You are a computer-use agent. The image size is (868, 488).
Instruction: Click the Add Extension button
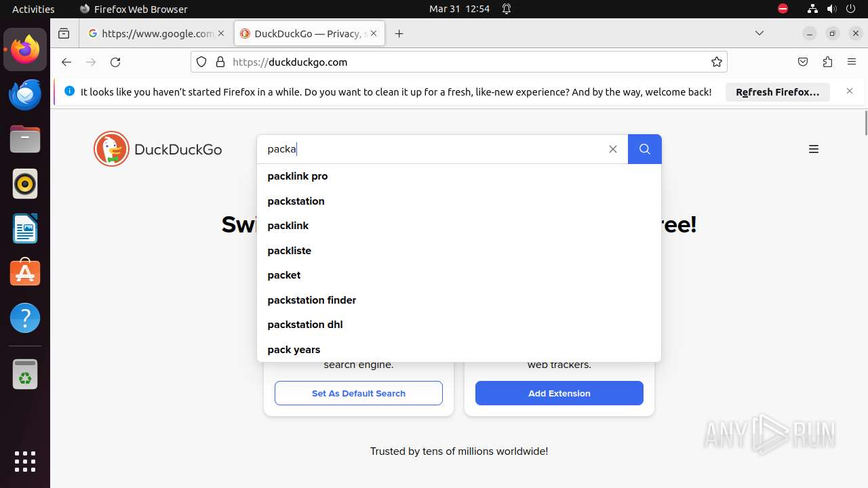559,393
